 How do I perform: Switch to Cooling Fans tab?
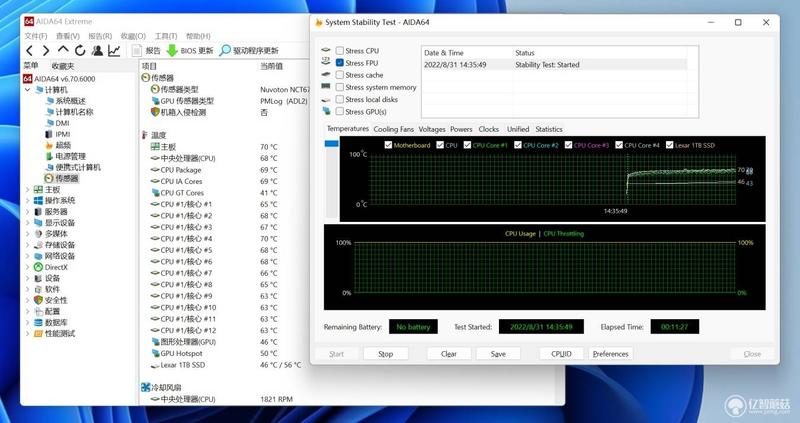coord(393,130)
